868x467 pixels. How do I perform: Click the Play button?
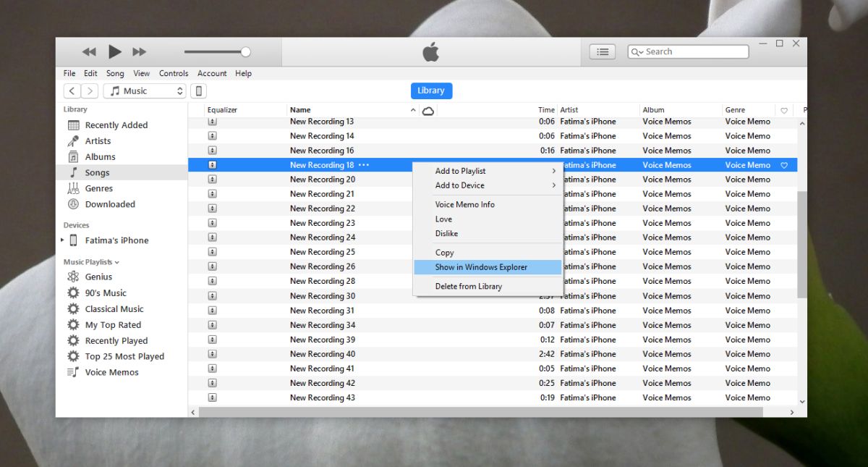pyautogui.click(x=115, y=51)
